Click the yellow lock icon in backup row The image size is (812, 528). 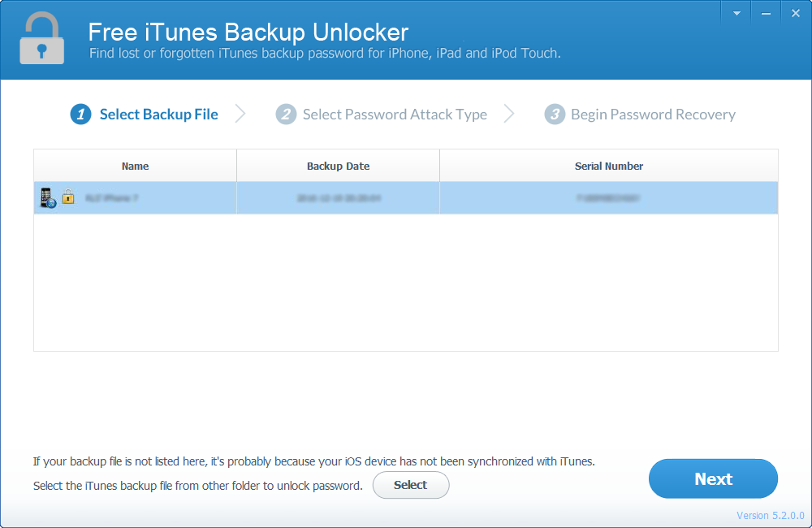(x=68, y=197)
